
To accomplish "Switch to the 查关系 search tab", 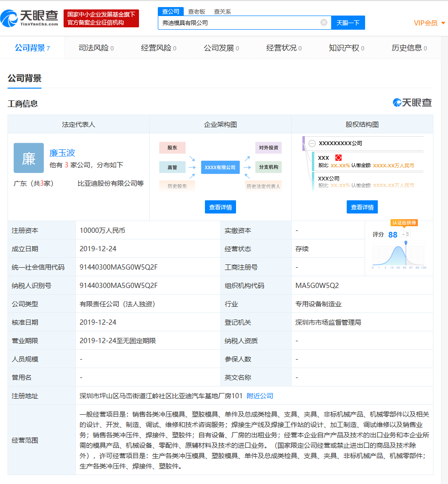I will (x=222, y=12).
